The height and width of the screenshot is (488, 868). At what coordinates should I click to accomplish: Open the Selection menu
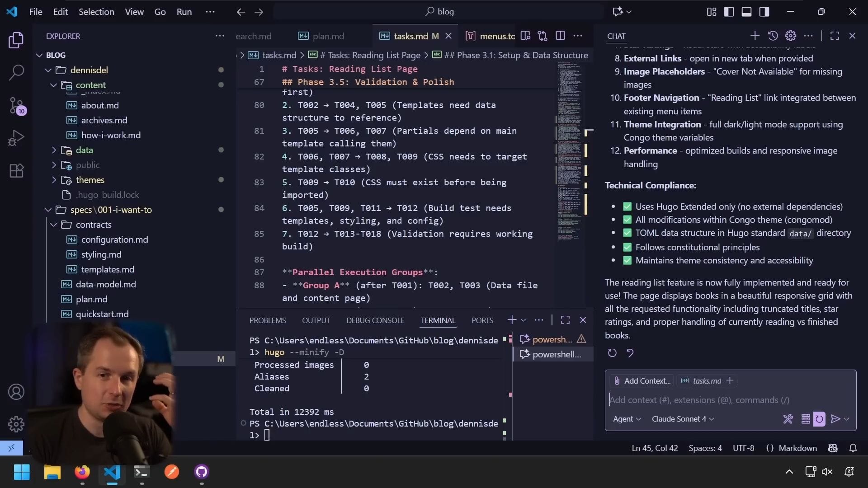96,12
